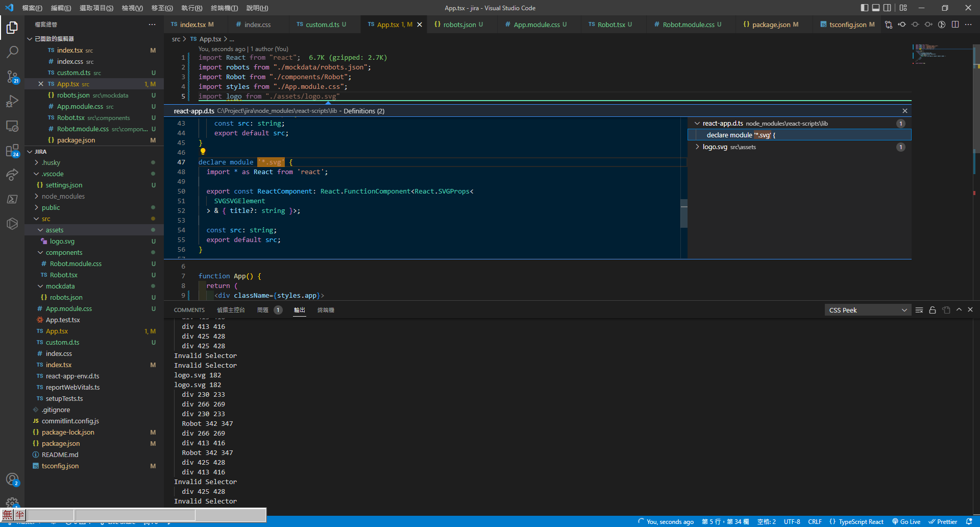This screenshot has height=527, width=980.
Task: Open the Search view in activity bar
Action: click(12, 52)
